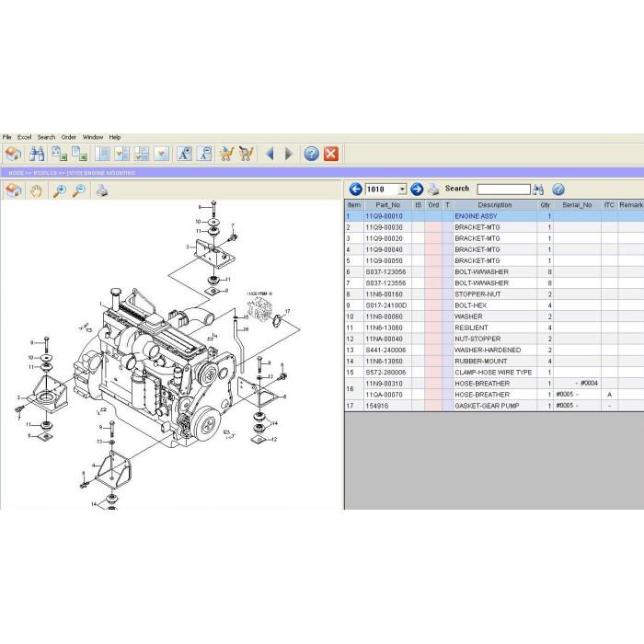
Task: Click home icon in diagram toolbar
Action: pos(13,190)
